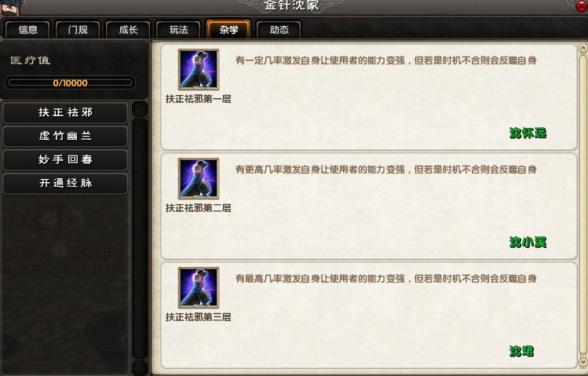The image size is (588, 376).
Task: Click the character avatar at top left
Action: point(12,7)
